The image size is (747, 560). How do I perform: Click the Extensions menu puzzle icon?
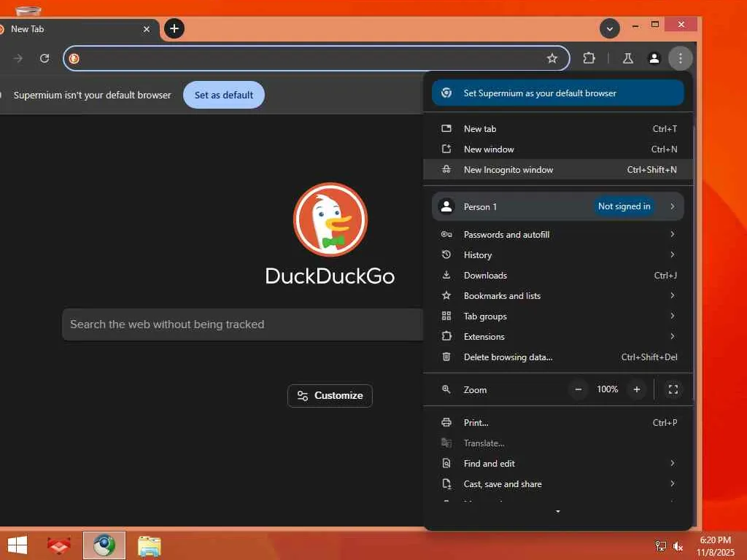click(446, 336)
